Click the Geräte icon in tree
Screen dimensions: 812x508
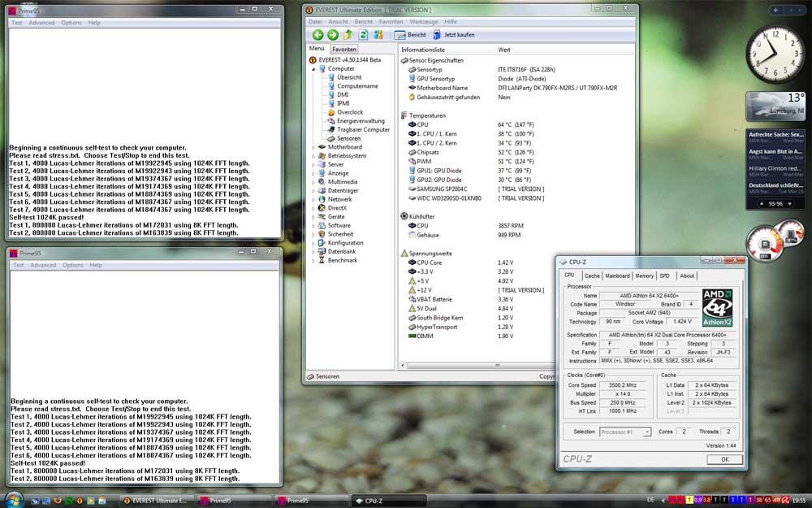pos(322,217)
